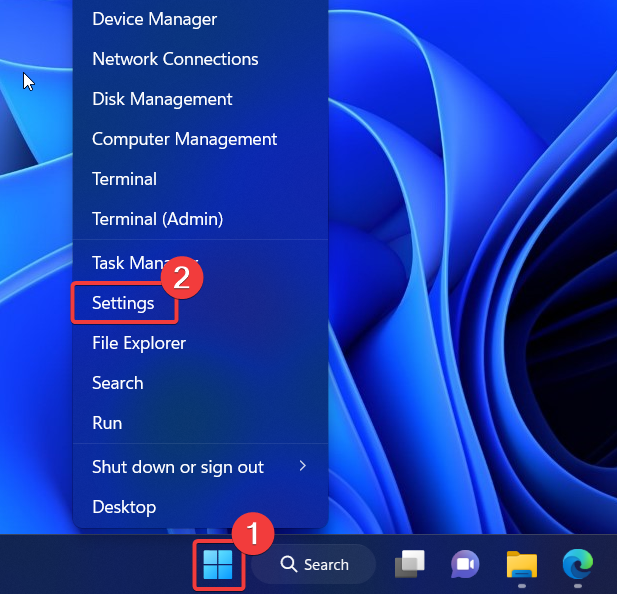Screen dimensions: 617x594
Task: Launch Terminal (Admin)
Action: click(x=200, y=219)
